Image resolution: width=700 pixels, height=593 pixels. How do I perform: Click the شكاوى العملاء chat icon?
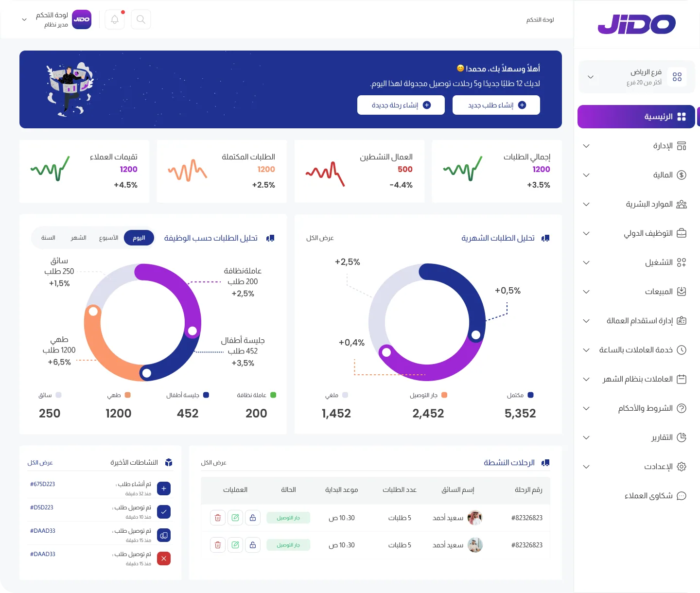pos(682,496)
